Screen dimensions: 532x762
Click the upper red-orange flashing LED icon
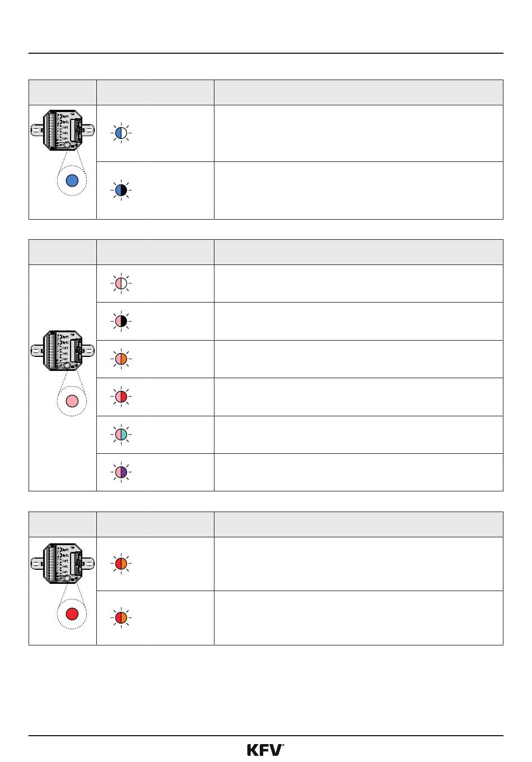121,564
